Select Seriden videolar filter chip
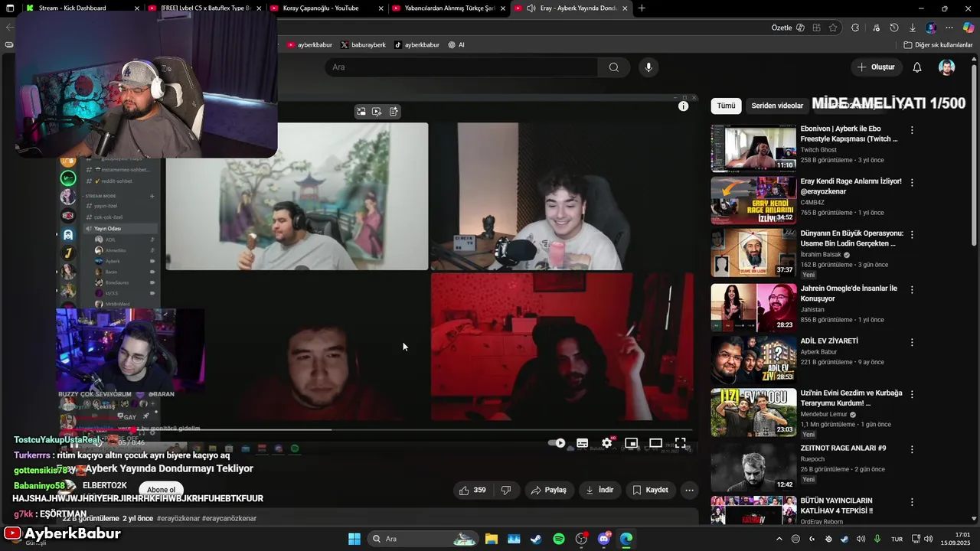980x551 pixels. 777,106
